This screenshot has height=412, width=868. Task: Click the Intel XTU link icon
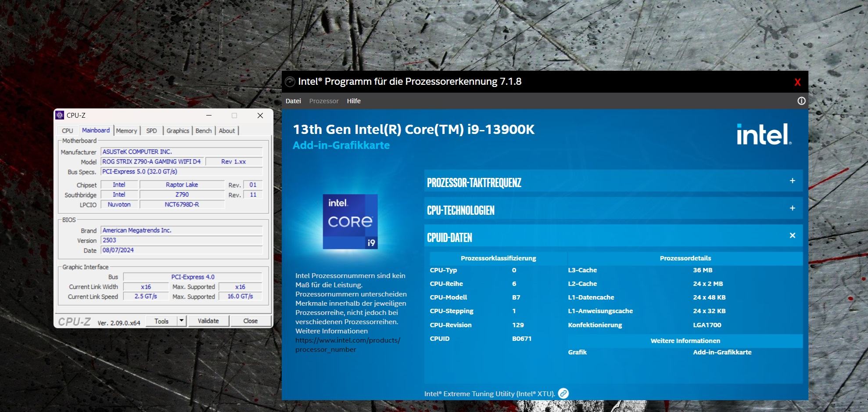pos(563,394)
